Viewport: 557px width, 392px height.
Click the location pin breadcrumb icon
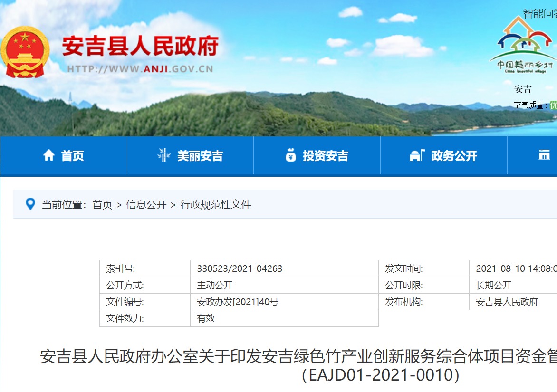coord(30,204)
